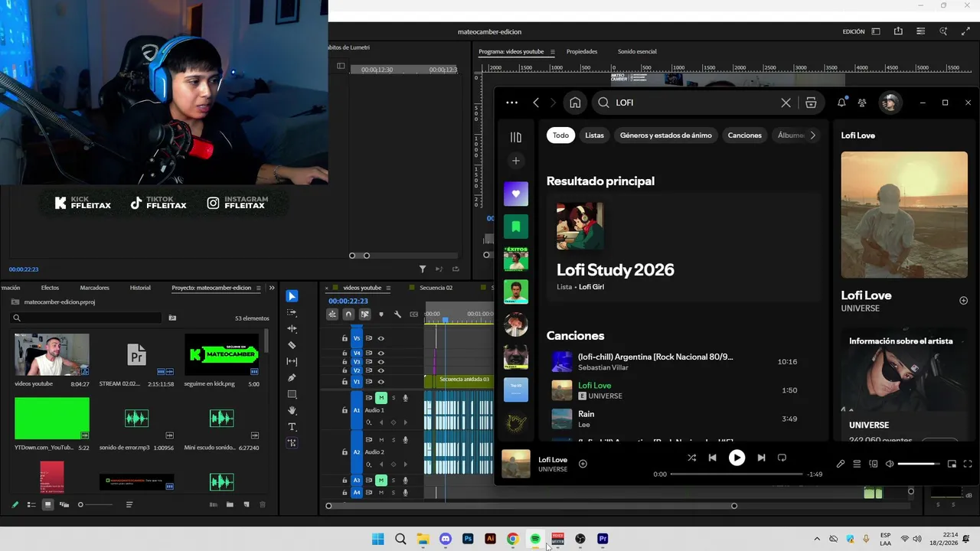Open Spotify three-dots menu
The width and height of the screenshot is (980, 551).
(x=511, y=103)
